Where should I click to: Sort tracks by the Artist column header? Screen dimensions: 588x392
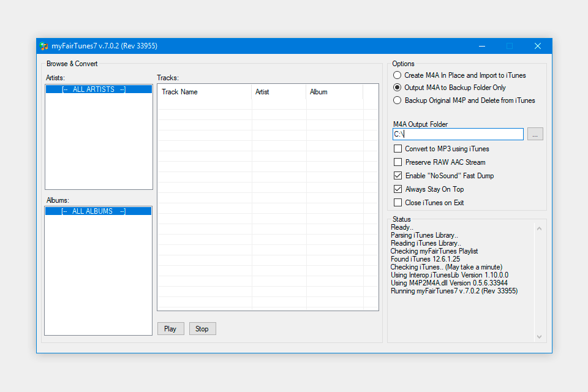click(x=279, y=92)
